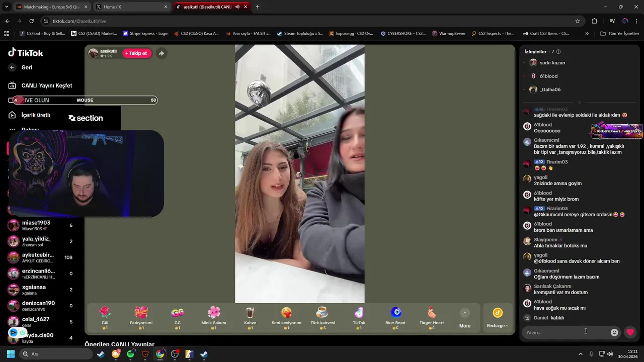Show more bookmarks chevron
644x362 pixels.
click(587, 34)
